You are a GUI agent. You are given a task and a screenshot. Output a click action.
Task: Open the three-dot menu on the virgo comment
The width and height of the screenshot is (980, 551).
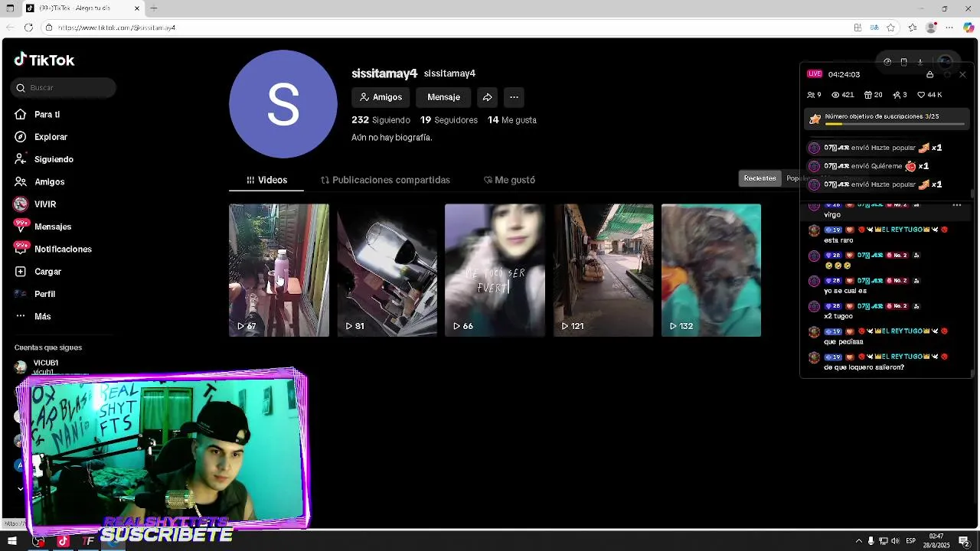click(x=956, y=205)
